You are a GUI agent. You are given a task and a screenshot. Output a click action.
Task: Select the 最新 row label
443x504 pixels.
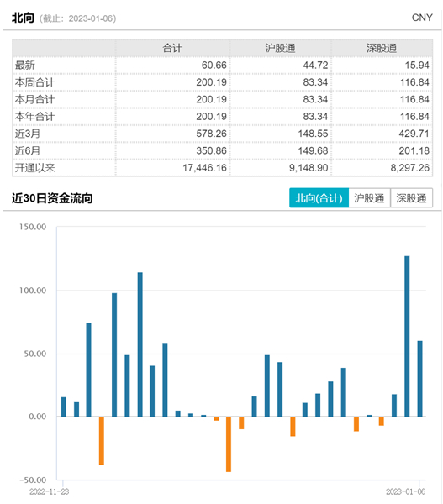pos(24,66)
